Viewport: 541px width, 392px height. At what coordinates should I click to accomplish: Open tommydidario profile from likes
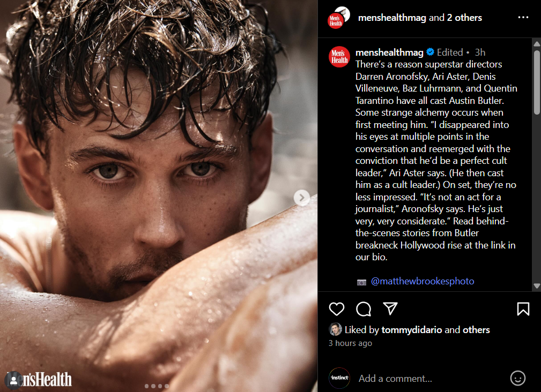coord(411,330)
